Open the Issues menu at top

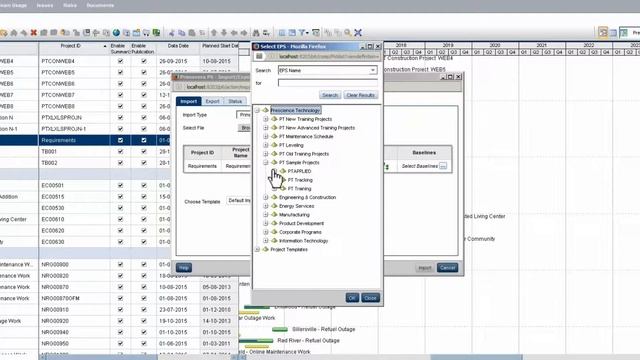45,5
